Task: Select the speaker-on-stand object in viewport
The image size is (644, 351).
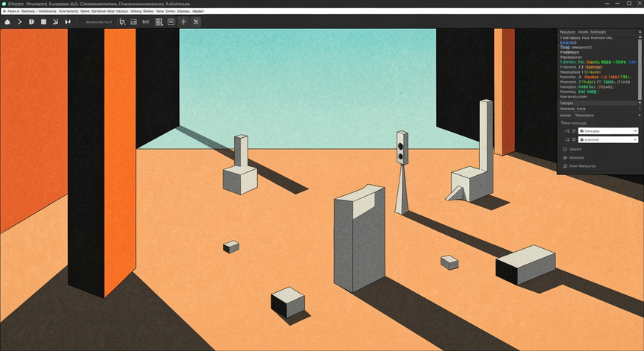Action: [x=402, y=172]
